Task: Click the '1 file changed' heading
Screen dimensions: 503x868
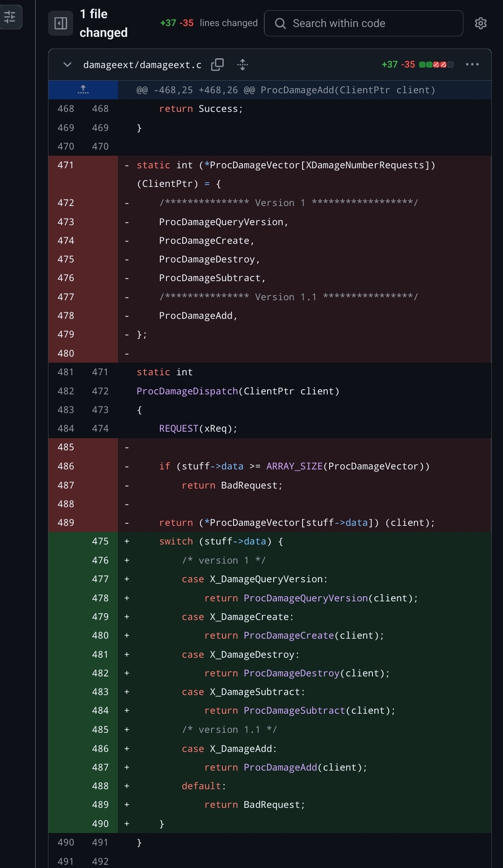Action: 103,23
